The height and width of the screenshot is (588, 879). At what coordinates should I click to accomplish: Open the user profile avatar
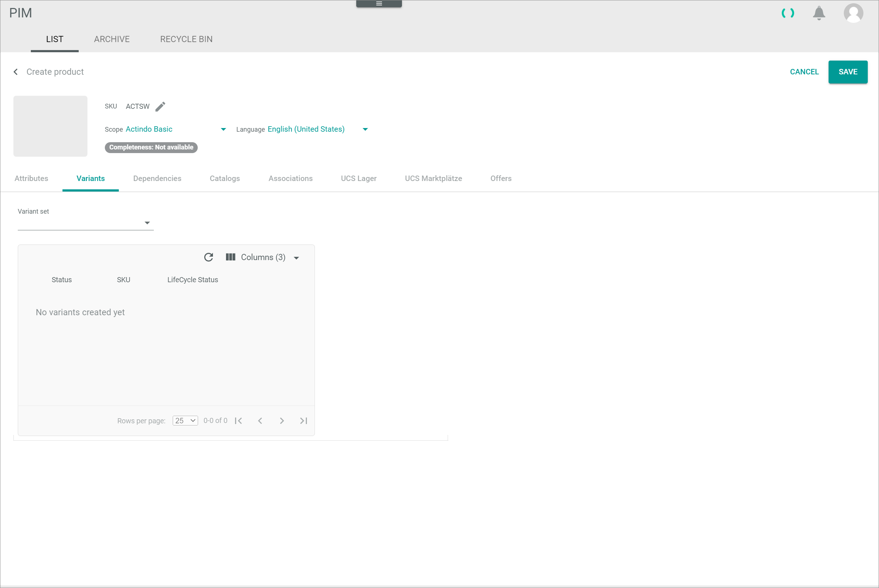[854, 13]
